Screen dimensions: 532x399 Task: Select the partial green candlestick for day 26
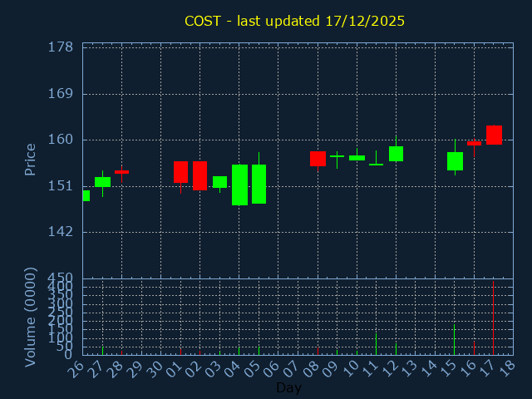pyautogui.click(x=86, y=196)
